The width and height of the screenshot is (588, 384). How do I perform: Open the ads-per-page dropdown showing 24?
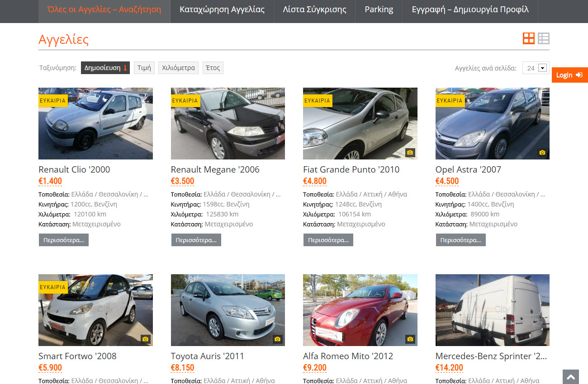click(x=536, y=68)
